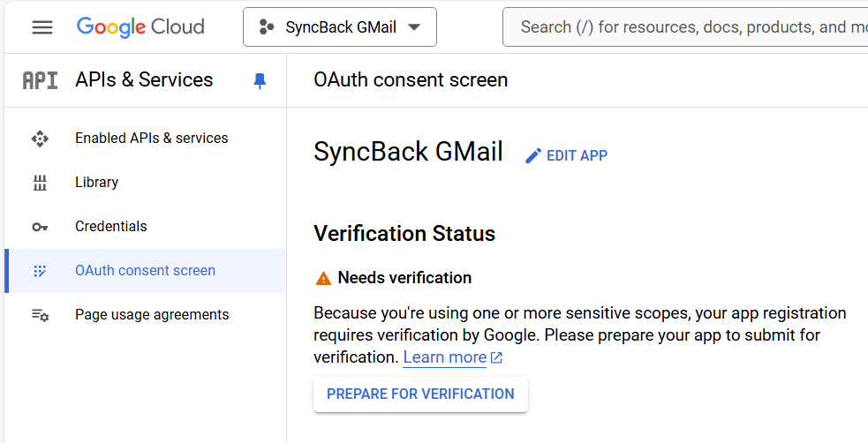Click the Page usage agreements gear-list icon

(x=40, y=315)
